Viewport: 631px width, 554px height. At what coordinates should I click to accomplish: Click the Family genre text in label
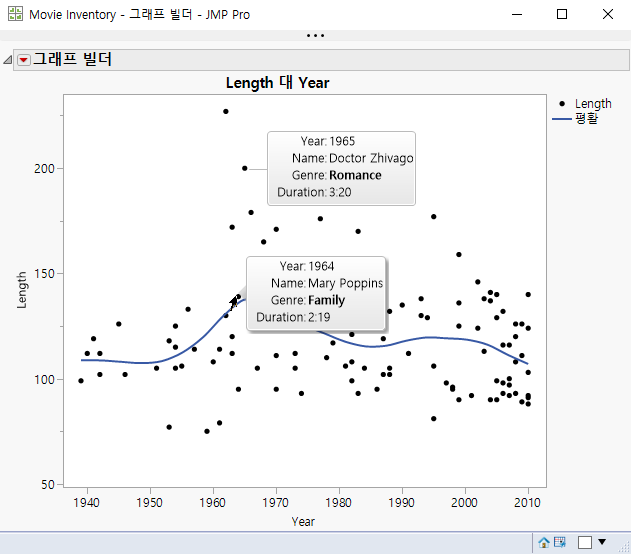[326, 301]
